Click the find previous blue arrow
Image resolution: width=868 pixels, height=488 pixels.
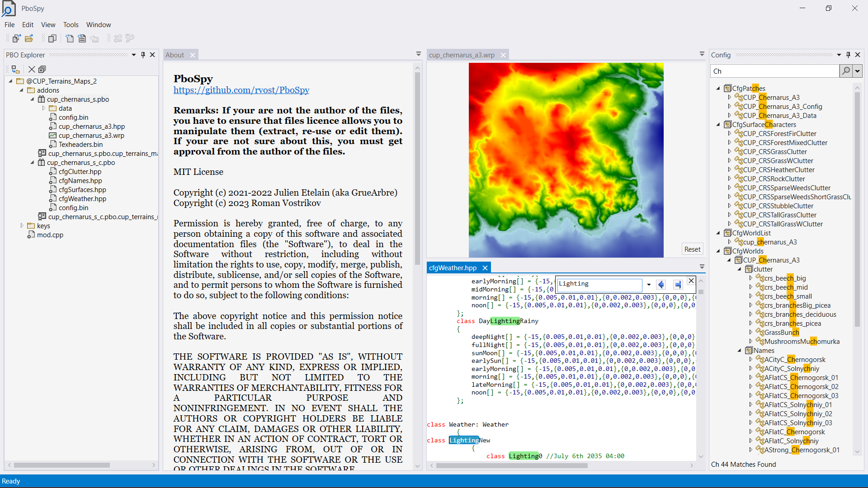[661, 284]
